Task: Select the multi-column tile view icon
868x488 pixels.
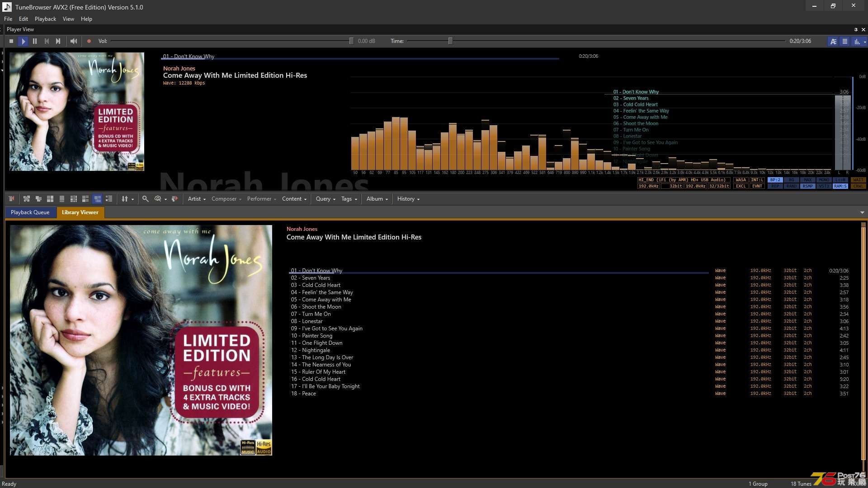Action: click(74, 199)
